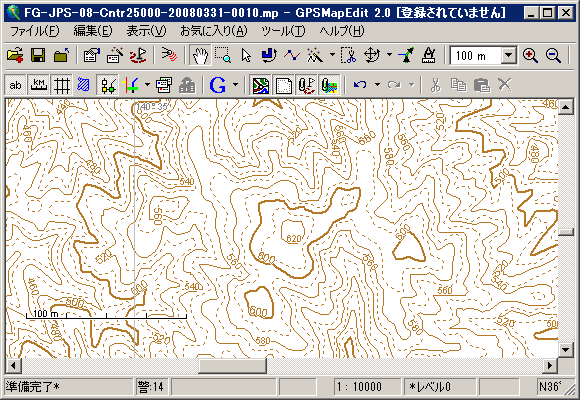Open the map properties icon
This screenshot has width=580, height=400.
(92, 56)
